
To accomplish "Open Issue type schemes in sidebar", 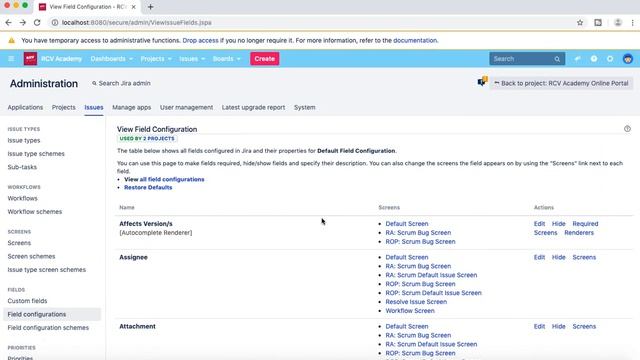I will (x=36, y=154).
